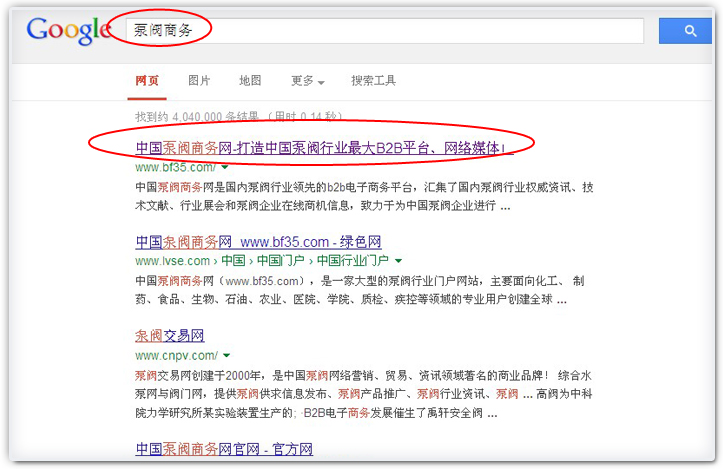Expand the 更多 dropdown menu
Viewport: 723px width, 469px height.
click(307, 81)
